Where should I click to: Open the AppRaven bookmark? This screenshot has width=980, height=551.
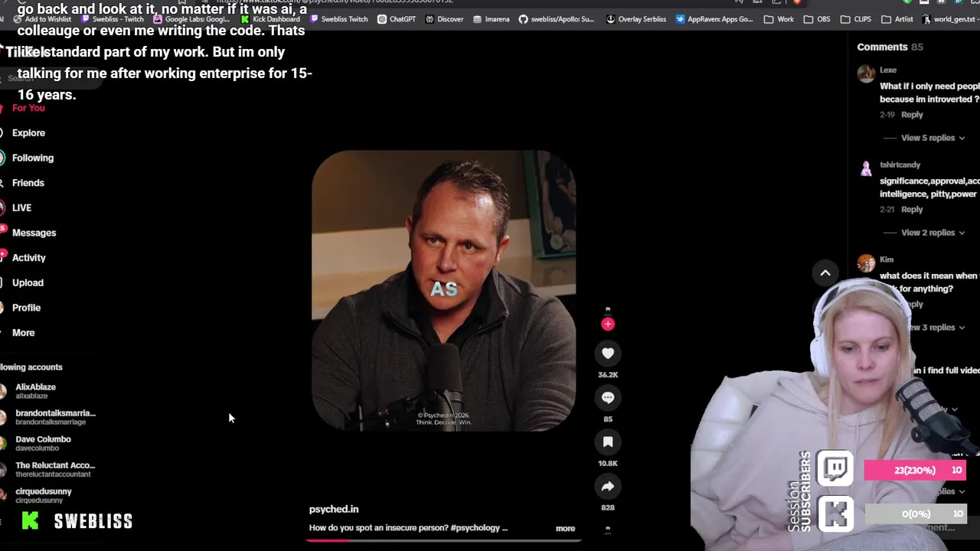point(714,19)
